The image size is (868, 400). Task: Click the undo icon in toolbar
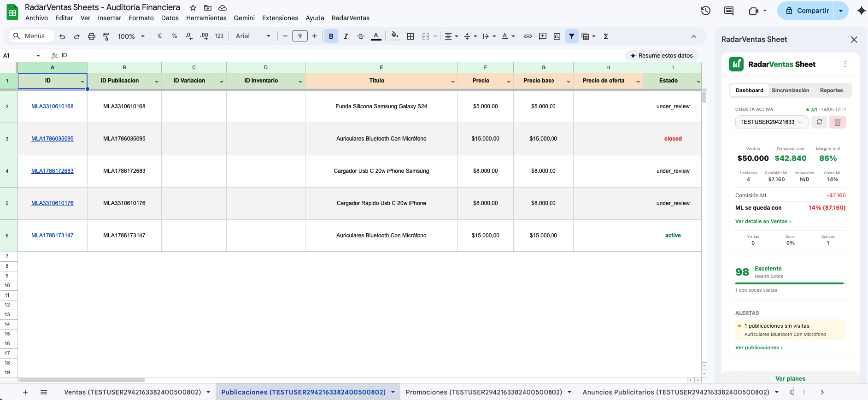[x=62, y=36]
